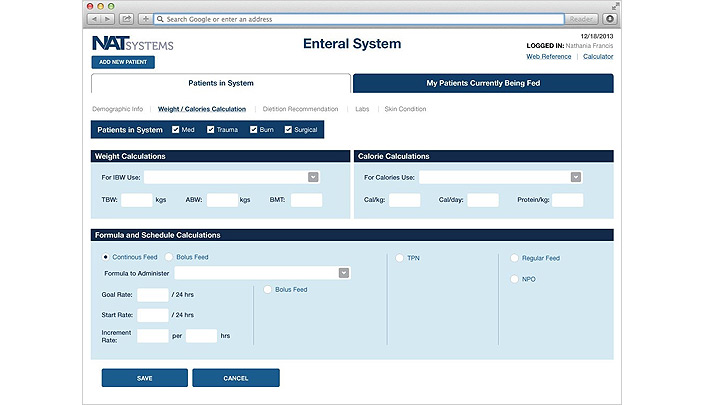
Task: Click the Weight Calculations section header
Action: point(220,156)
